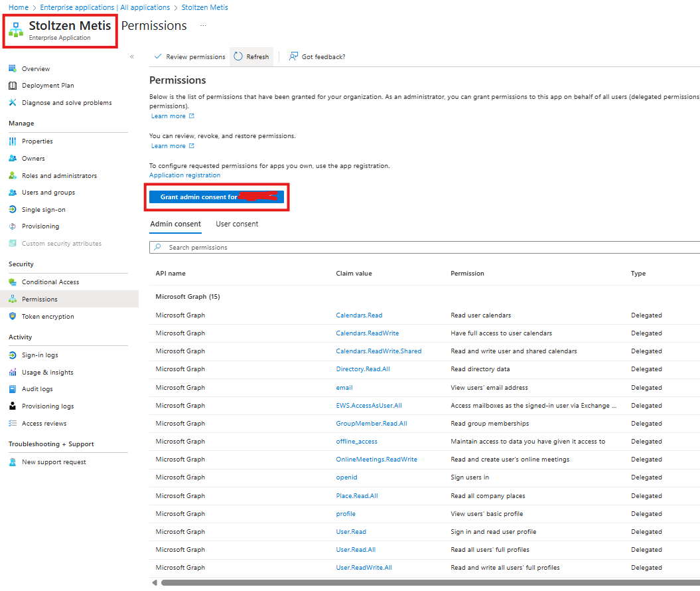The image size is (700, 591).
Task: Click the search magnifier icon
Action: [x=158, y=247]
